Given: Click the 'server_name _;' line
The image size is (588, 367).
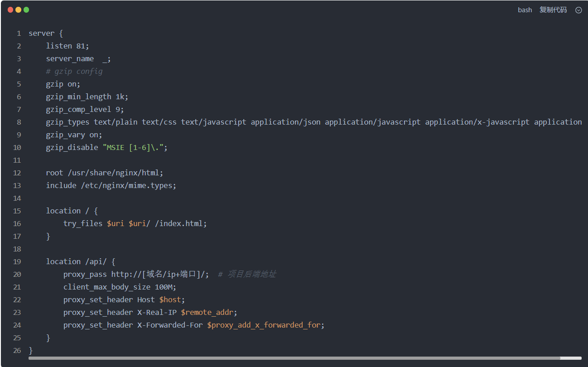Looking at the screenshot, I should [78, 58].
